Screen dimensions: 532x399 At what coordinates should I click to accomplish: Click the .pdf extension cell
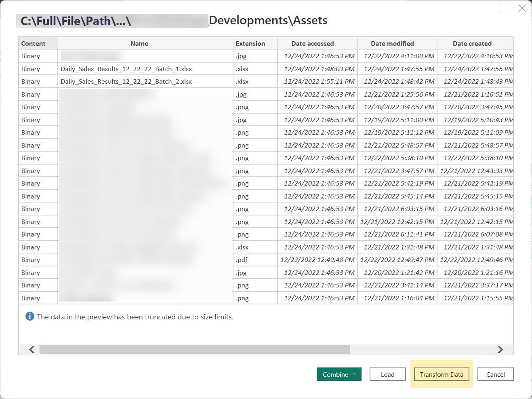(255, 260)
